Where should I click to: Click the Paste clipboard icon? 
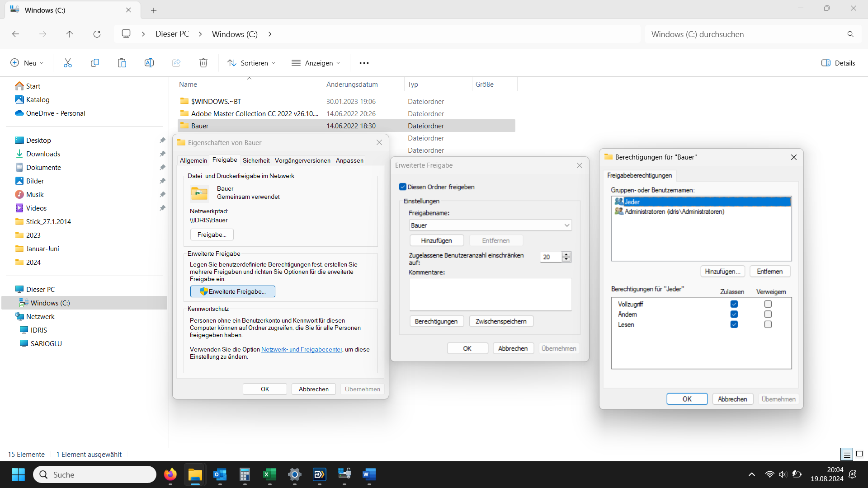tap(122, 63)
